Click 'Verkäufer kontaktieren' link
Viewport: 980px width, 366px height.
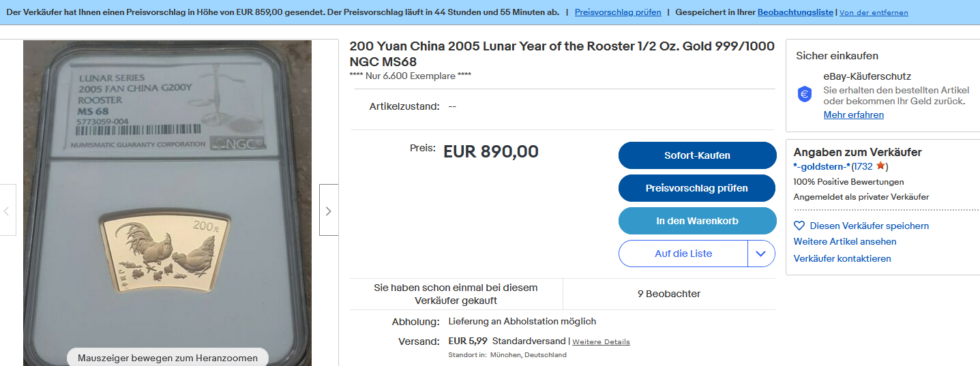(x=842, y=258)
